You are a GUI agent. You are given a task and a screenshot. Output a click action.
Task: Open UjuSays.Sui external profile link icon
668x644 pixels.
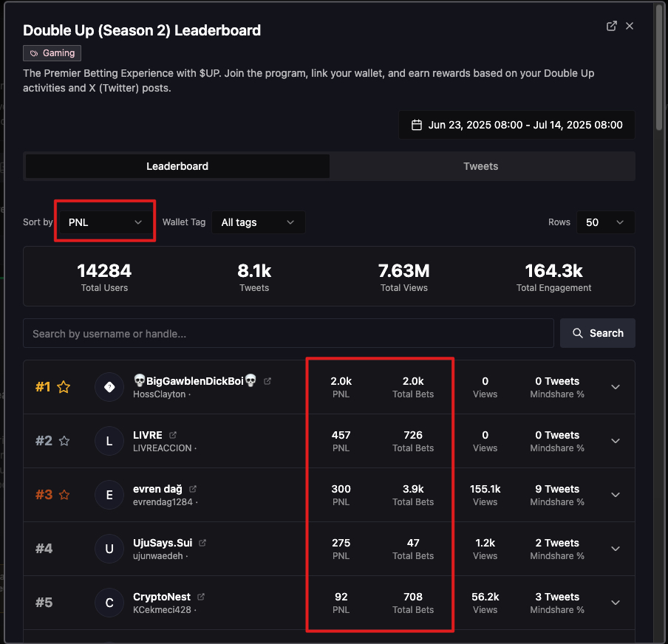pyautogui.click(x=202, y=543)
